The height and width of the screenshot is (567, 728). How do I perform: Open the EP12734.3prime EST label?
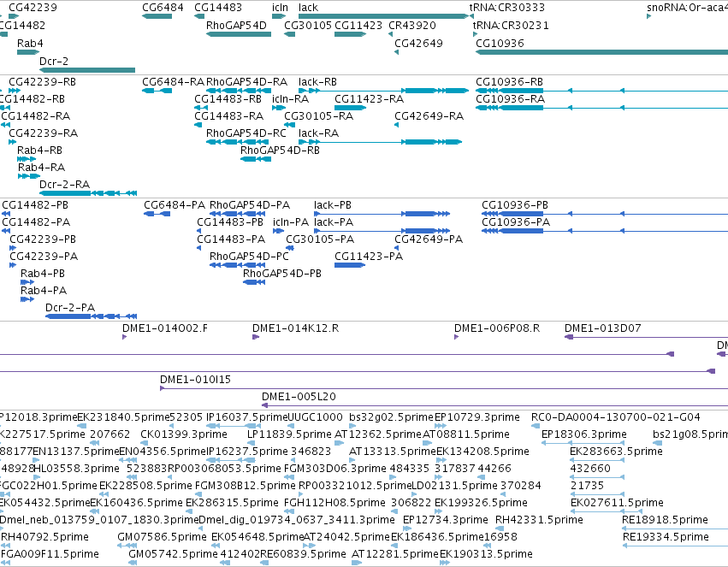pos(445,520)
